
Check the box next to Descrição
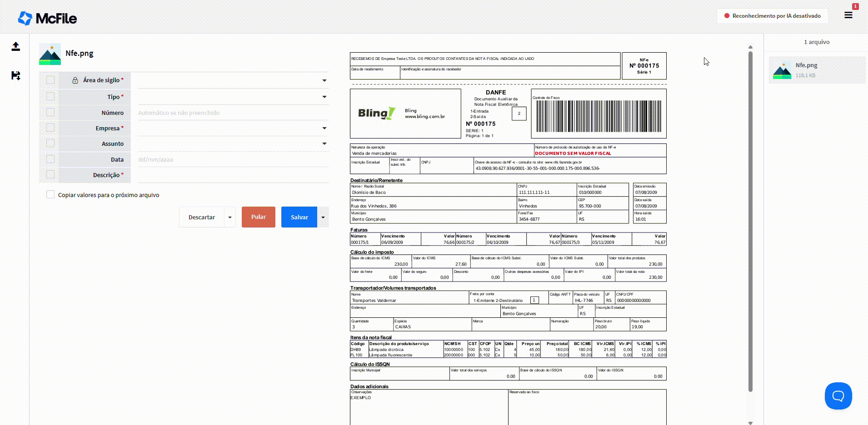[50, 175]
